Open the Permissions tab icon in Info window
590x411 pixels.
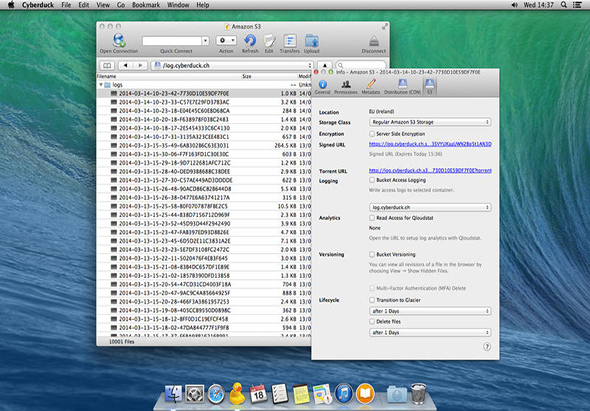click(346, 84)
